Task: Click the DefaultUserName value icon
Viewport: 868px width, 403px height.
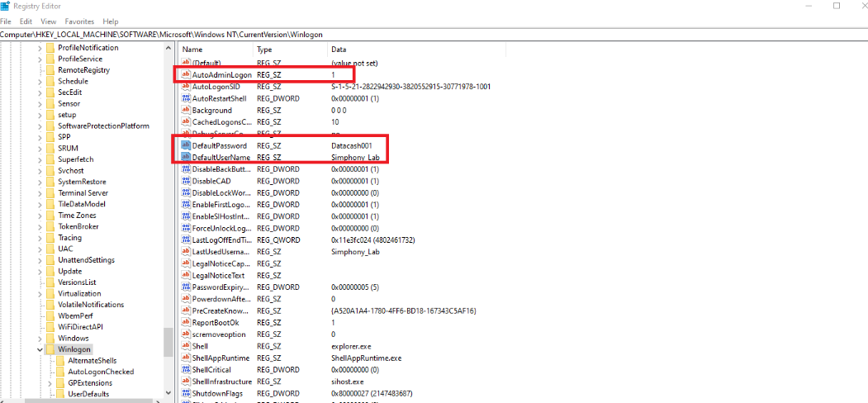Action: click(186, 157)
